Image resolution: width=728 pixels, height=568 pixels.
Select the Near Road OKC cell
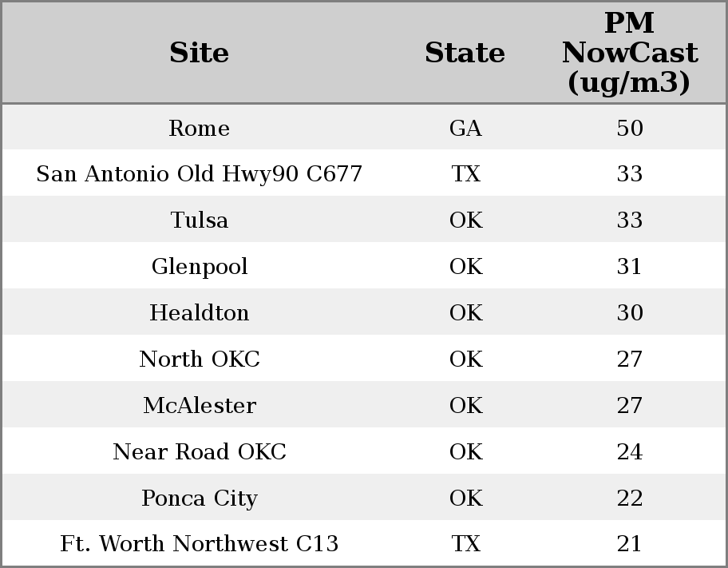[200, 452]
